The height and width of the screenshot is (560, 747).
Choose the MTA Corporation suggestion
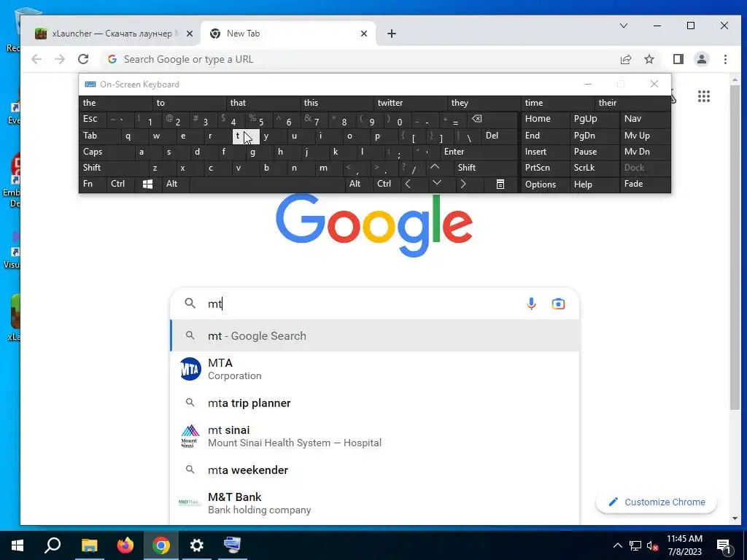(x=375, y=369)
